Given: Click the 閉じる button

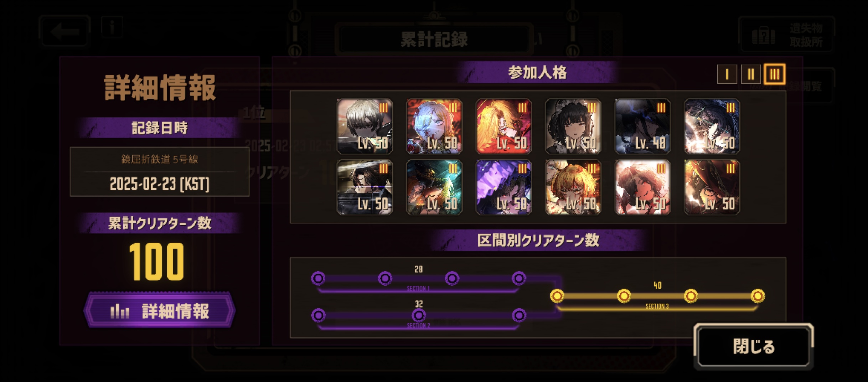Looking at the screenshot, I should point(754,346).
